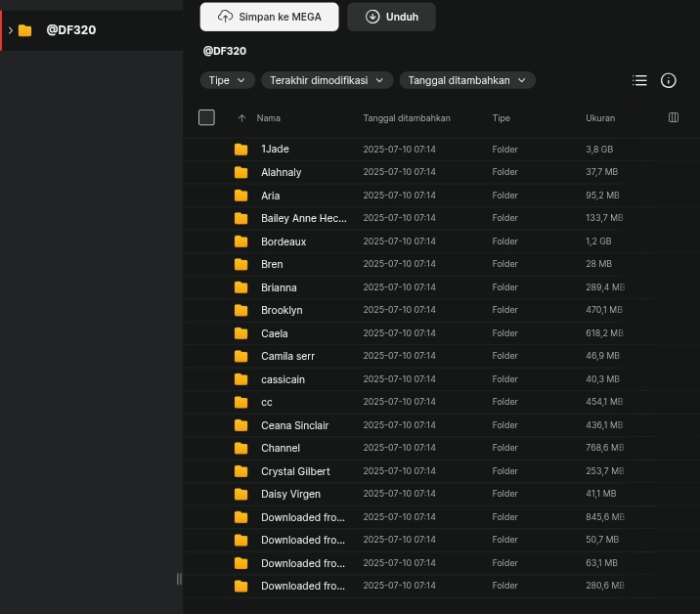Sort by the Ukuran column header
700x614 pixels.
[x=600, y=118]
